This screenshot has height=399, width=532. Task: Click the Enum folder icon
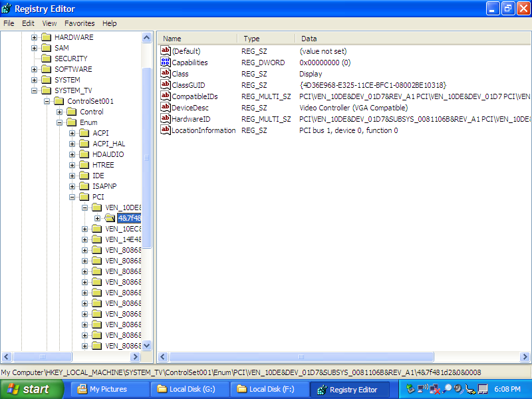coord(72,122)
